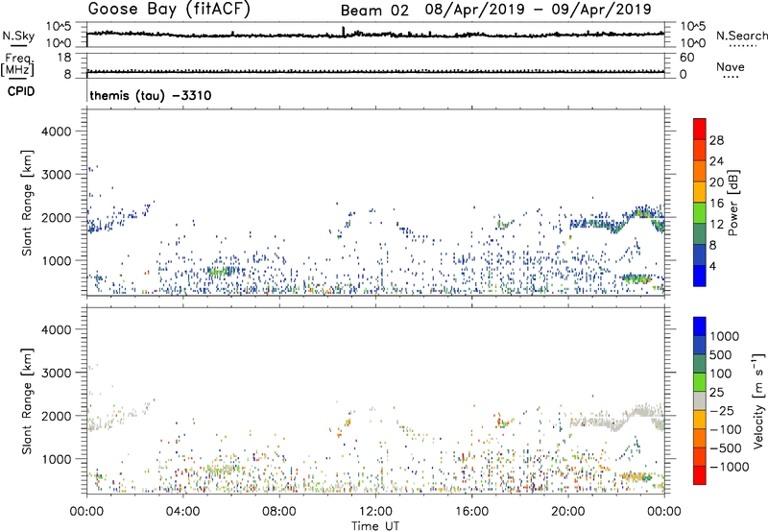Image resolution: width=768 pixels, height=532 pixels.
Task: Click the "500" label on Velocity color bar
Action: [723, 354]
